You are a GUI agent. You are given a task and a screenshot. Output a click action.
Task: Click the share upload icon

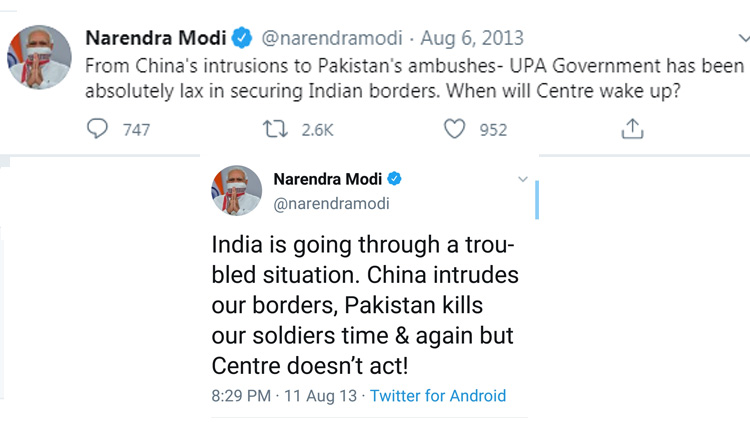632,129
